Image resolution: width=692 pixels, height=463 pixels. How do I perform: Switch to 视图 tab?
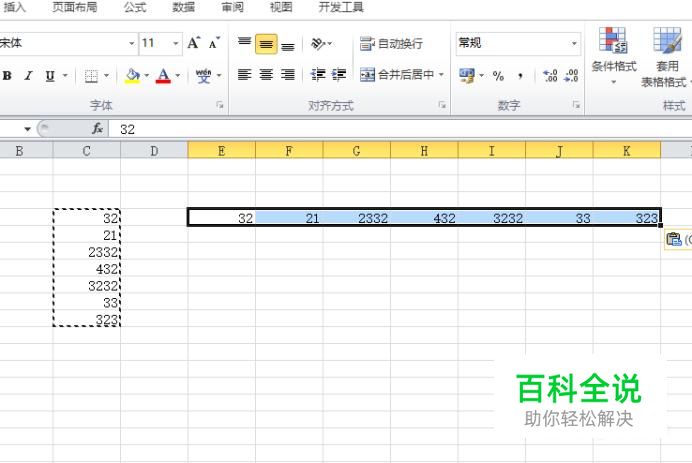(281, 7)
